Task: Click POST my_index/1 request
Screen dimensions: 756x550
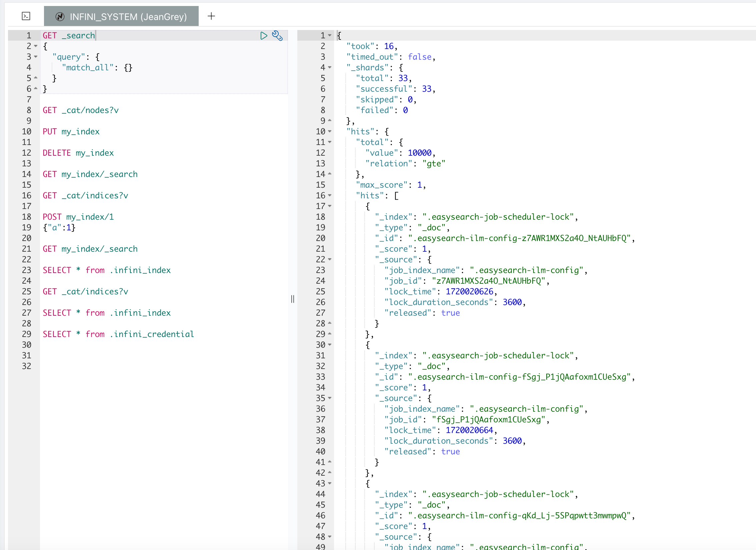Action: click(78, 217)
